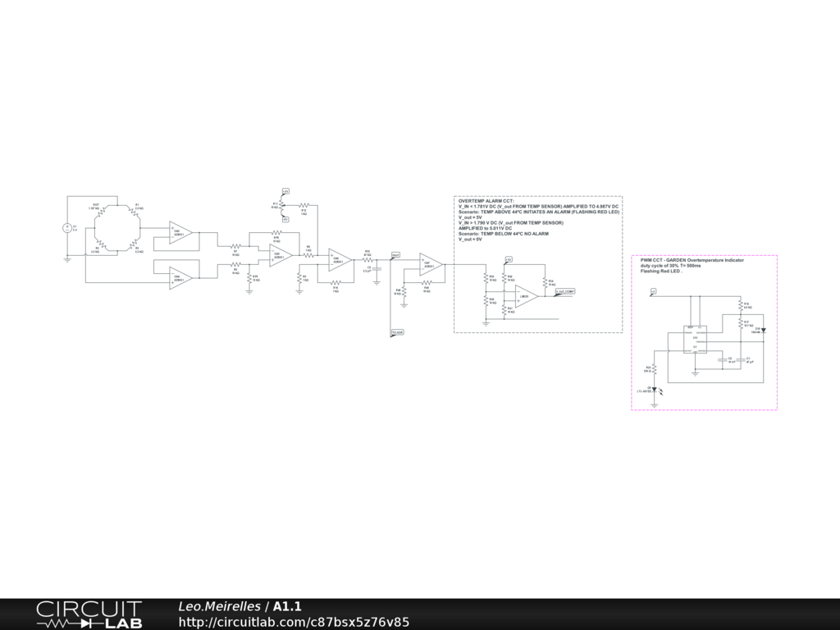
Task: Select the +5V supply label above LM393
Action: 509,258
